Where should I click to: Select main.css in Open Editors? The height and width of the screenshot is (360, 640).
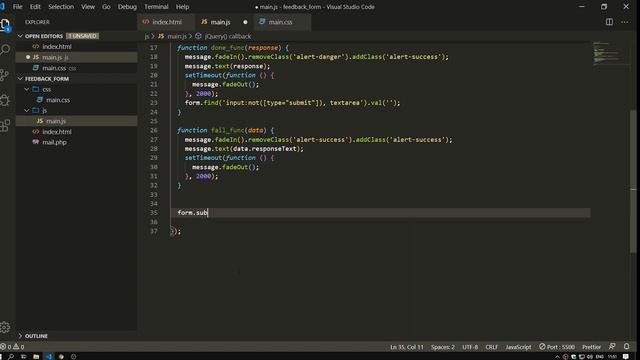pos(76,68)
